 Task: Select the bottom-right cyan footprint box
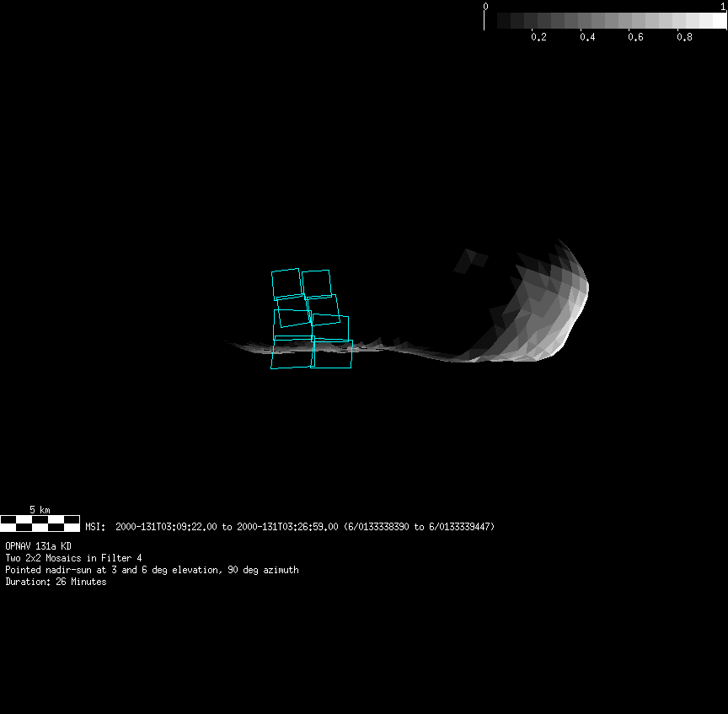click(x=331, y=354)
